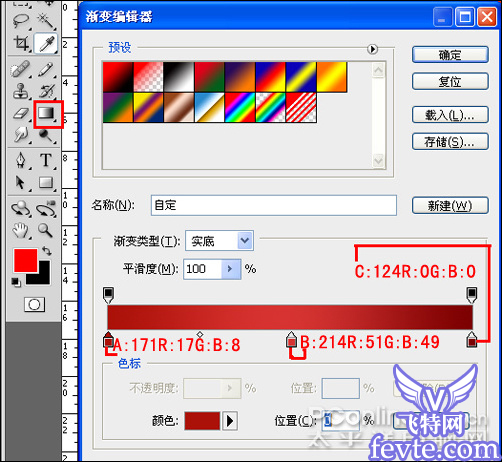
Task: Select the Dodge tool
Action: click(46, 135)
